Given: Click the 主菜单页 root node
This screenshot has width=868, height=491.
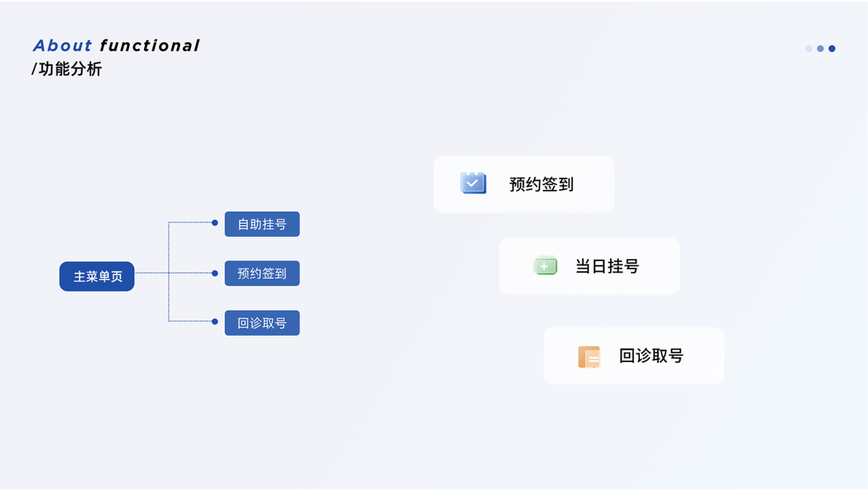Looking at the screenshot, I should coord(97,277).
